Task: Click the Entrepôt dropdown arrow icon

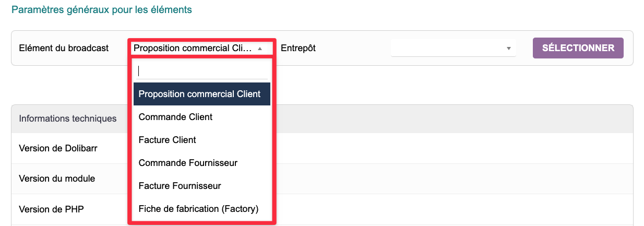Action: pos(508,49)
